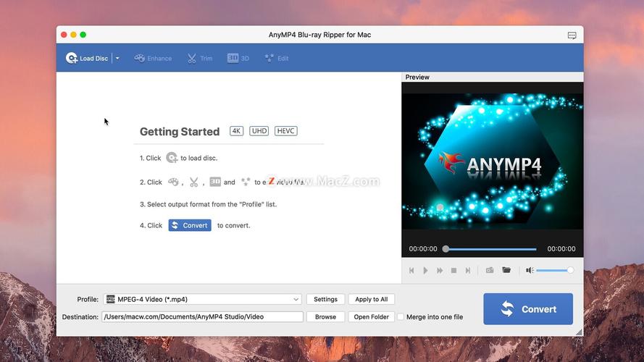Click the Settings button
Image resolution: width=644 pixels, height=362 pixels.
point(325,299)
